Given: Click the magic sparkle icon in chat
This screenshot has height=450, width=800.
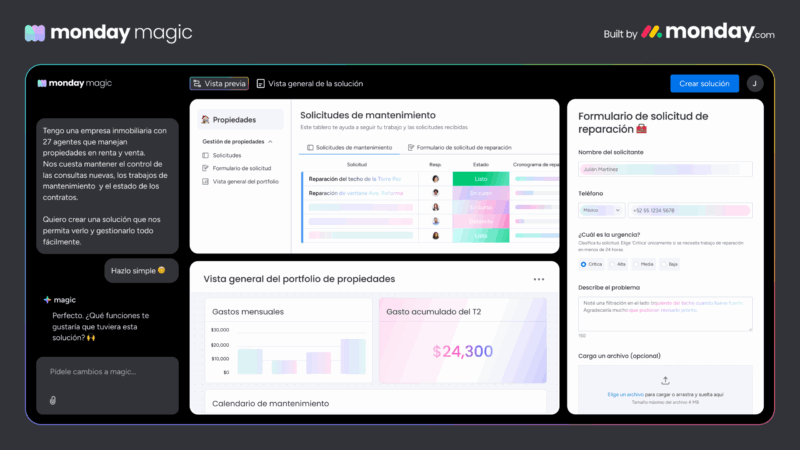Looking at the screenshot, I should tap(47, 300).
